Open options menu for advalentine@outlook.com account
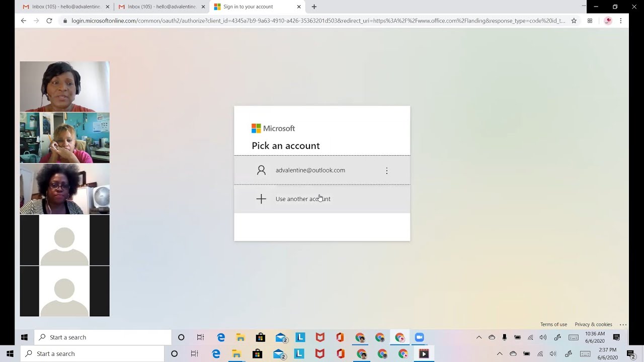Image resolution: width=644 pixels, height=362 pixels. pyautogui.click(x=386, y=171)
